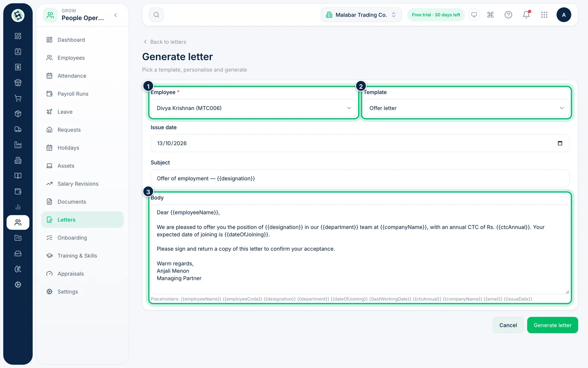Open the storefront icon in left rail
Image resolution: width=588 pixels, height=368 pixels.
(18, 82)
